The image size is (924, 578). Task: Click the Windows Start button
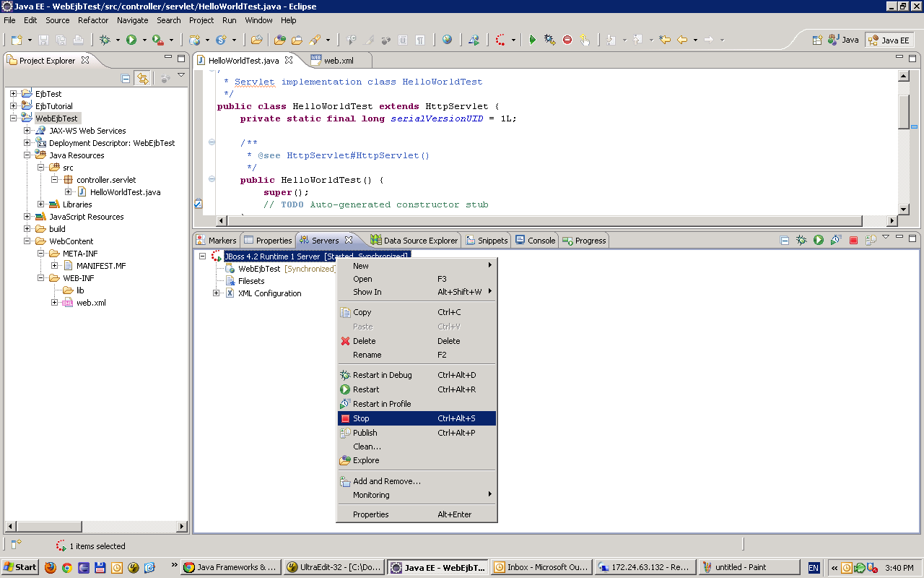coord(18,566)
